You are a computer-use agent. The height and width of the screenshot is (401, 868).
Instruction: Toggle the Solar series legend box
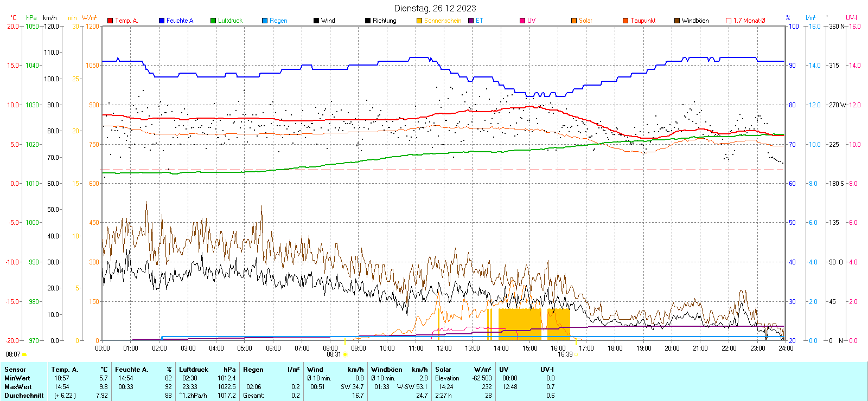click(574, 21)
